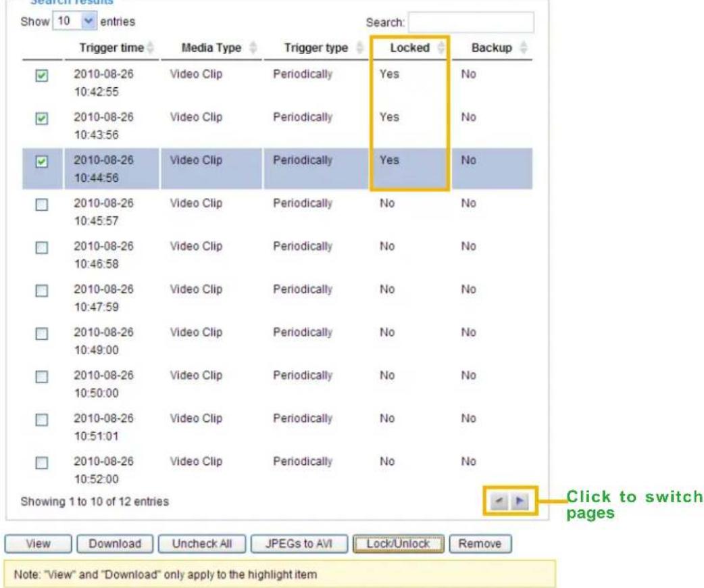Check the 10:47:59 clip checkbox
The image size is (704, 588).
(41, 291)
